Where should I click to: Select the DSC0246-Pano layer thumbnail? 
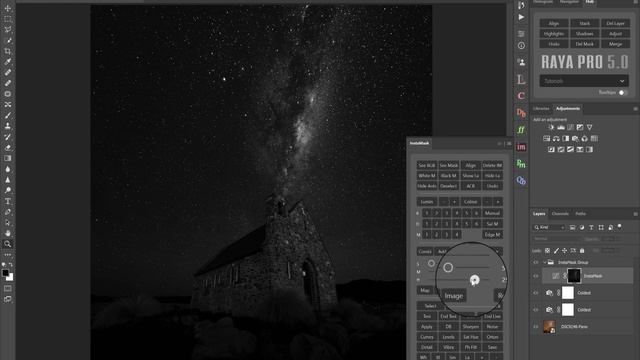(549, 327)
